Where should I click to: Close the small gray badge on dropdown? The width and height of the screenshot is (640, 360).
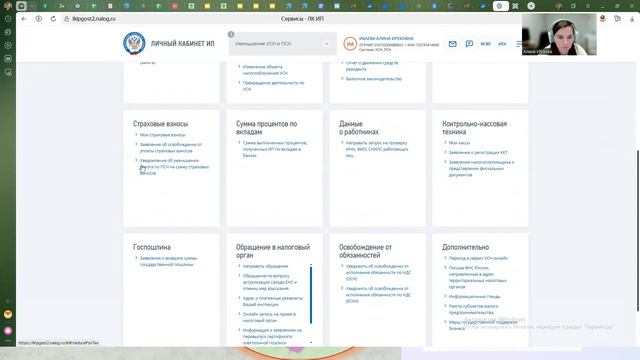tap(231, 34)
